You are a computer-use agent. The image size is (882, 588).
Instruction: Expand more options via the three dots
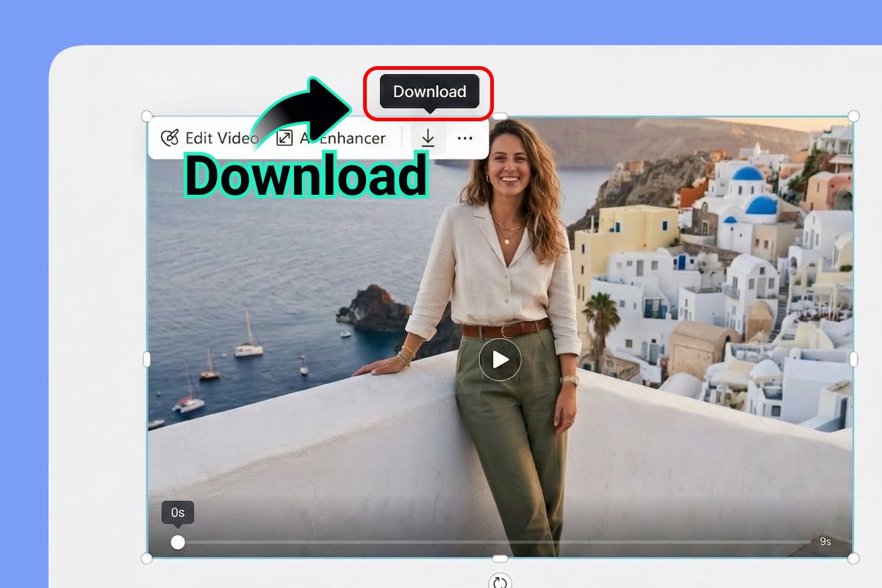(466, 137)
